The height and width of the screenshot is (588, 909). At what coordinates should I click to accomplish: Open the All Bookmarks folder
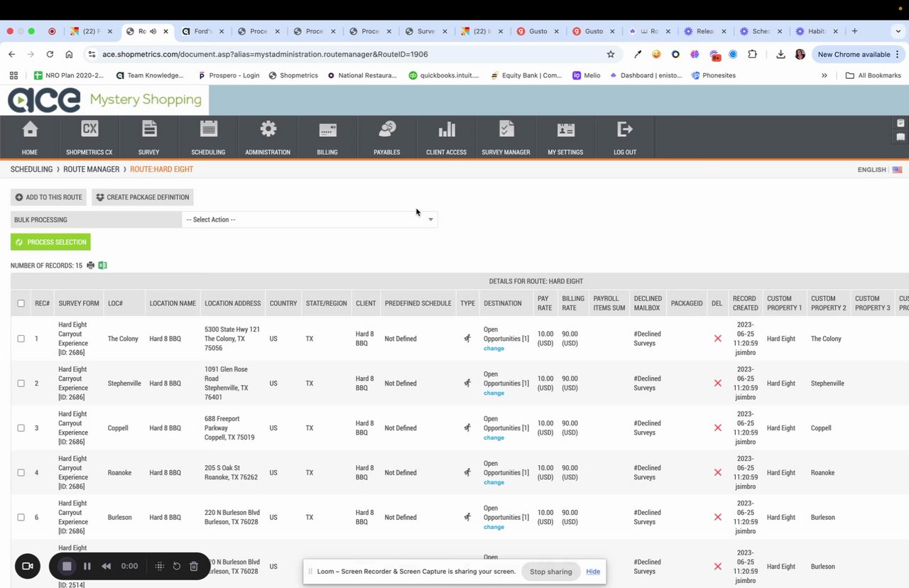click(873, 75)
